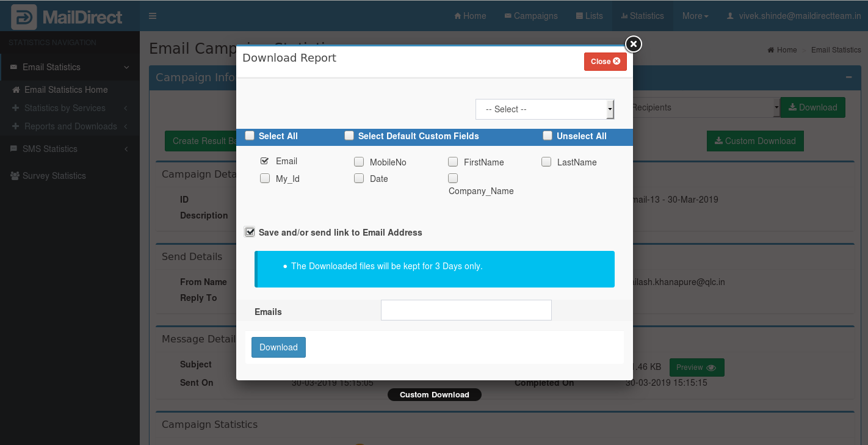Click the Emails input field

tap(466, 310)
